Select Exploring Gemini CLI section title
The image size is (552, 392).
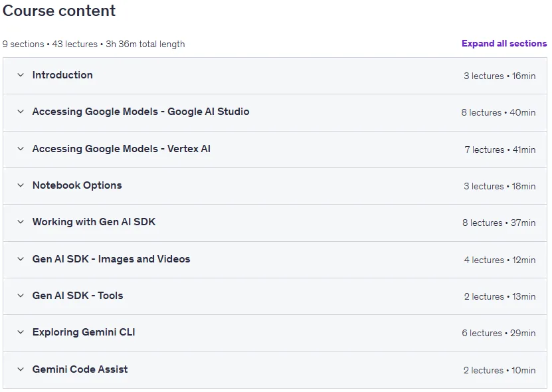coord(84,332)
